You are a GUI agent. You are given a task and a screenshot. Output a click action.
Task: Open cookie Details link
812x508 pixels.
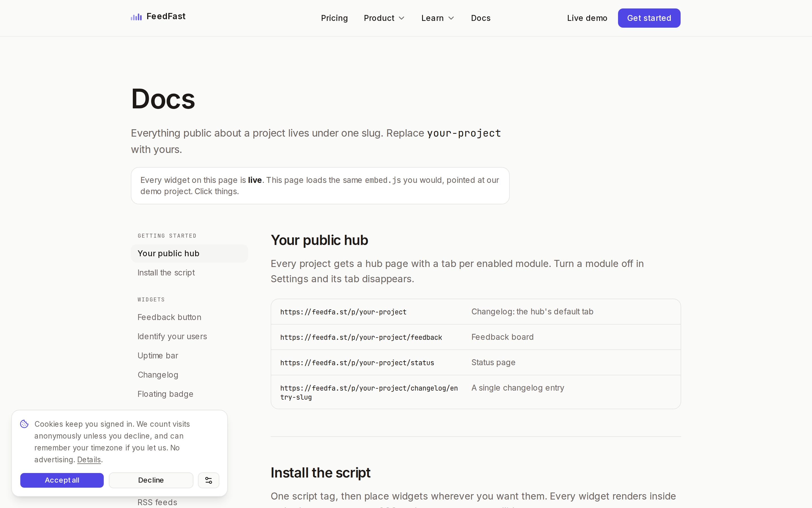click(89, 460)
